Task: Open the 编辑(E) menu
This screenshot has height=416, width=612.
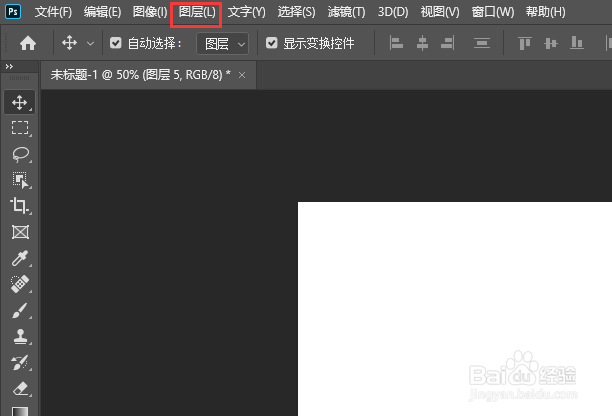Action: (102, 12)
